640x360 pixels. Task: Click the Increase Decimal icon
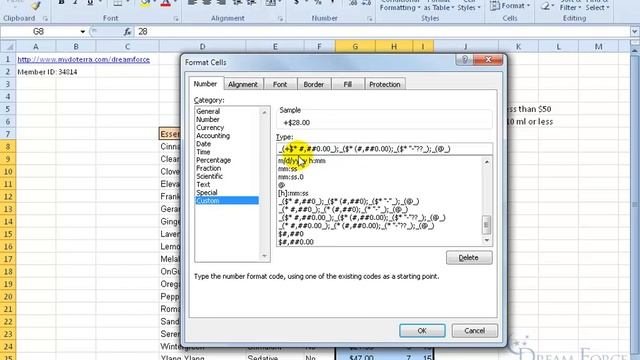coord(353,3)
